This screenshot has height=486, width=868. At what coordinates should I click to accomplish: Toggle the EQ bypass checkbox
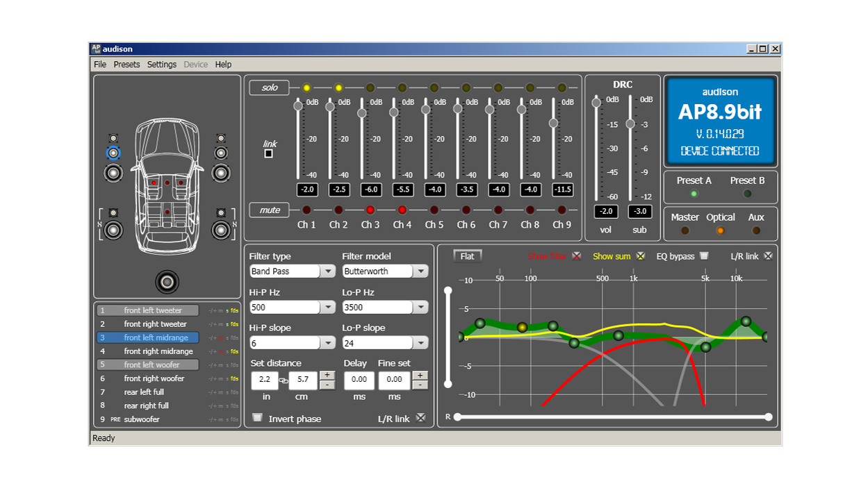click(704, 256)
